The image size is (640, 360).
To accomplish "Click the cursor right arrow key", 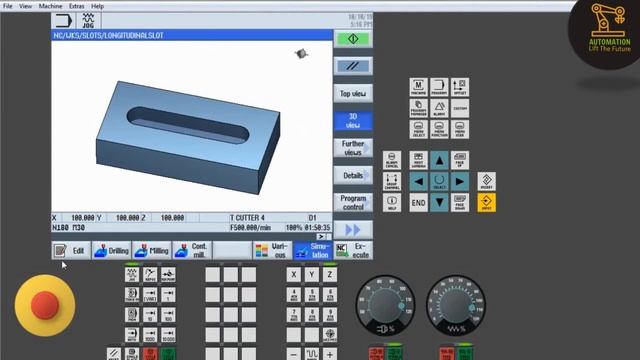I will [460, 182].
